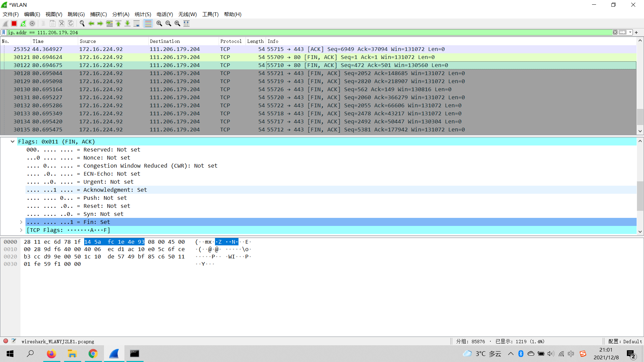Toggle packet list colorization
Image resolution: width=644 pixels, height=362 pixels.
click(148, 23)
